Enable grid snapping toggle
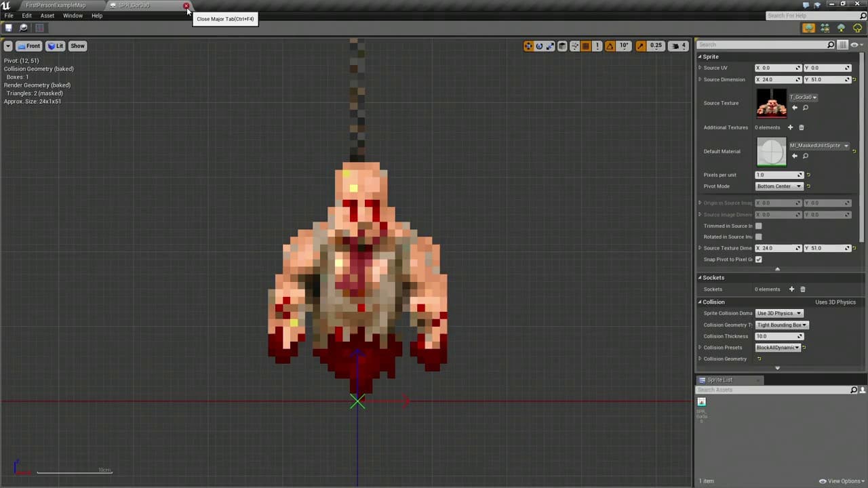This screenshot has width=868, height=488. 585,45
